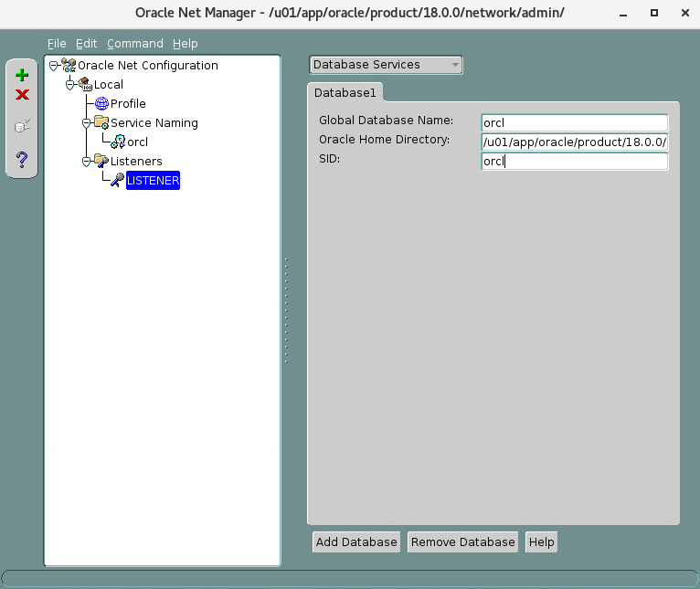This screenshot has height=589, width=700.
Task: Open the Database Services dropdown
Action: point(387,65)
